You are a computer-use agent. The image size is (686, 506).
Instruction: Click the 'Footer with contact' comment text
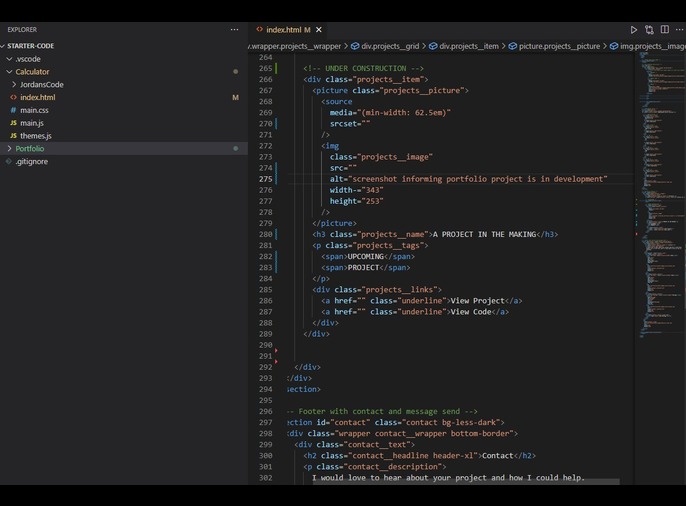tap(382, 412)
